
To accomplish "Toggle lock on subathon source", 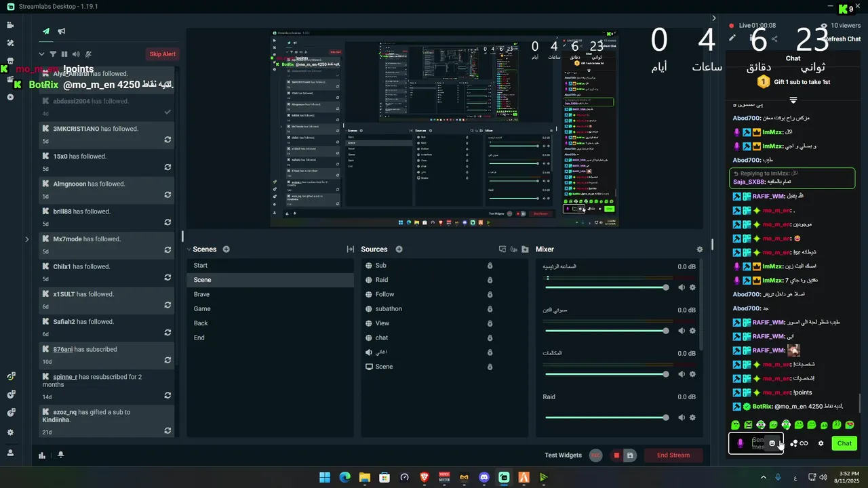I will pyautogui.click(x=490, y=309).
